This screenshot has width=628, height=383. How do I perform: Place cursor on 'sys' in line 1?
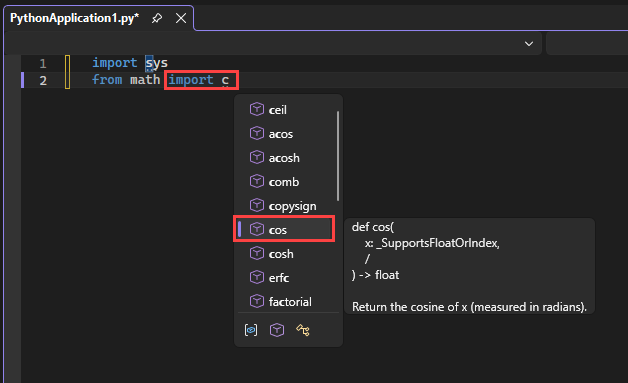point(157,63)
